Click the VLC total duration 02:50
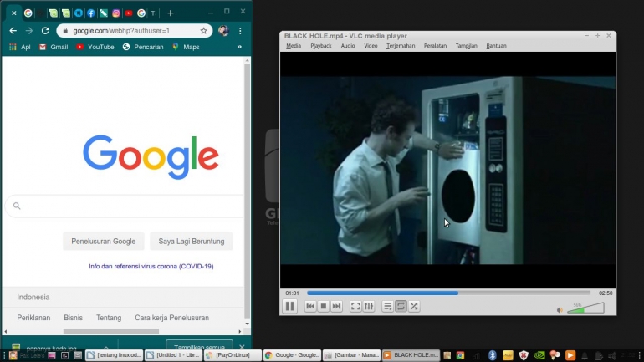 [x=606, y=293]
